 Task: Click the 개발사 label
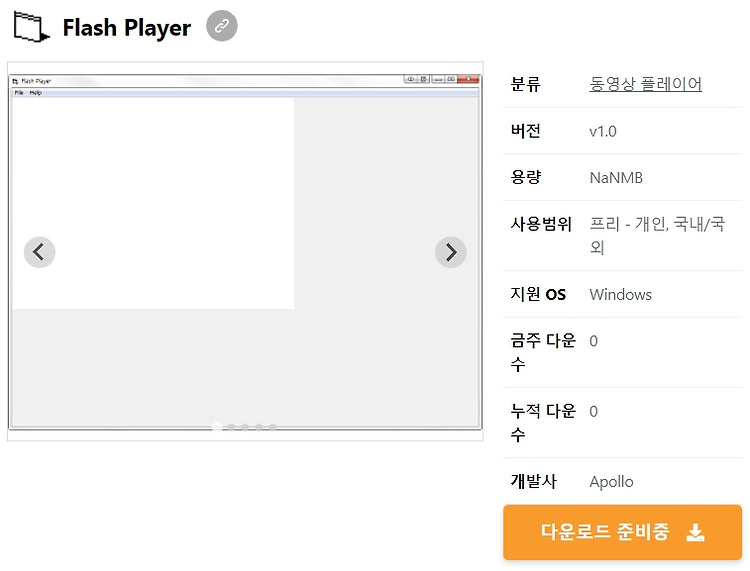point(533,481)
